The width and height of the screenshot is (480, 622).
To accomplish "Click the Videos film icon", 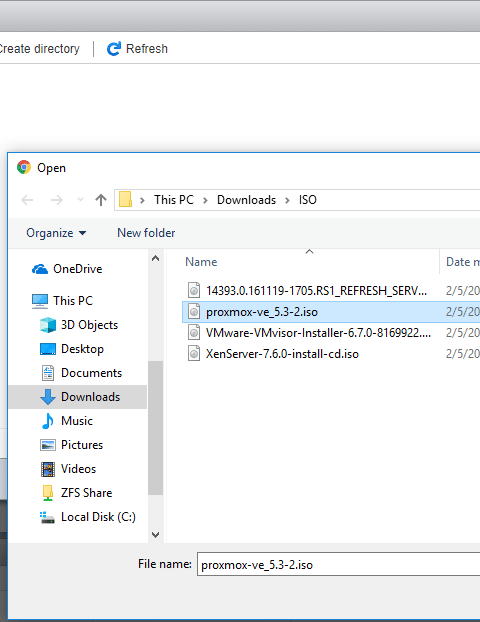I will 48,469.
